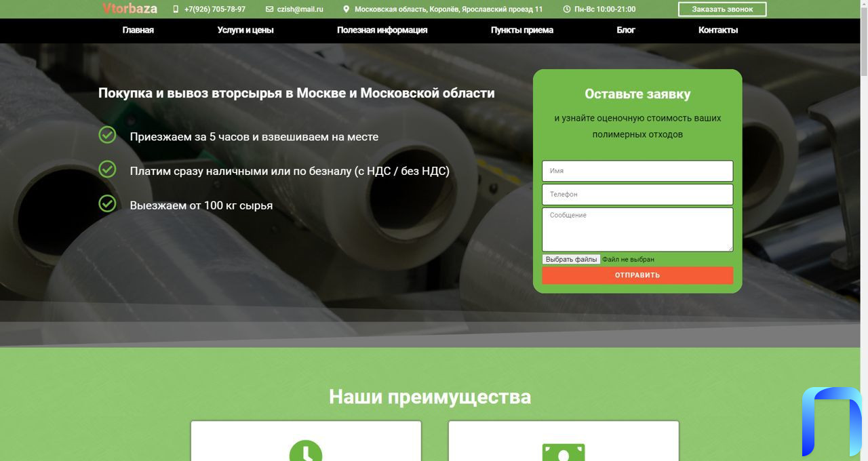Go to the Главная menu item

tap(138, 30)
